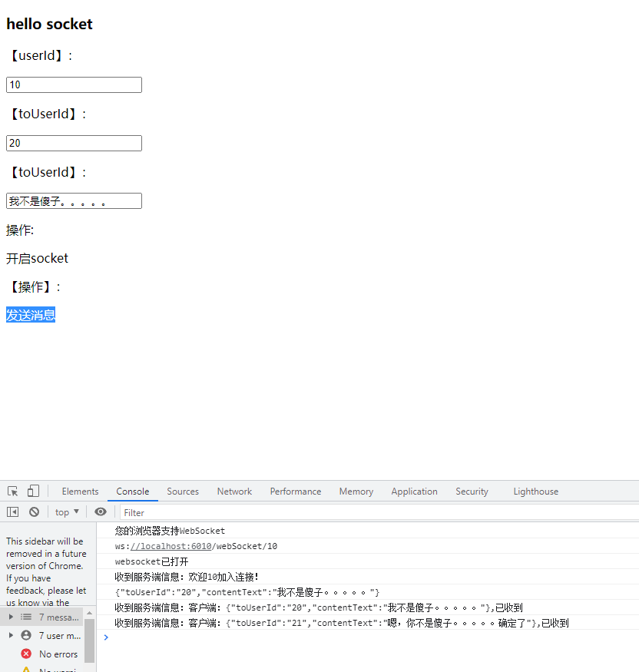The width and height of the screenshot is (639, 672).
Task: Switch to the Application tab
Action: tap(414, 491)
